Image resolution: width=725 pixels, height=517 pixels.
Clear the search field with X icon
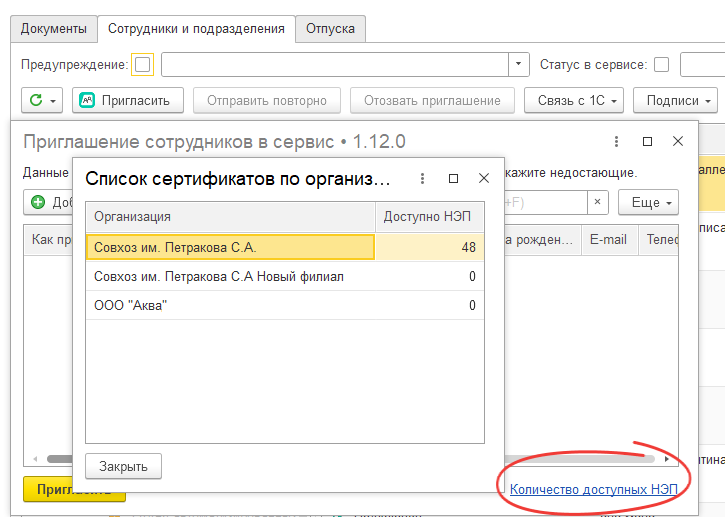(x=597, y=202)
